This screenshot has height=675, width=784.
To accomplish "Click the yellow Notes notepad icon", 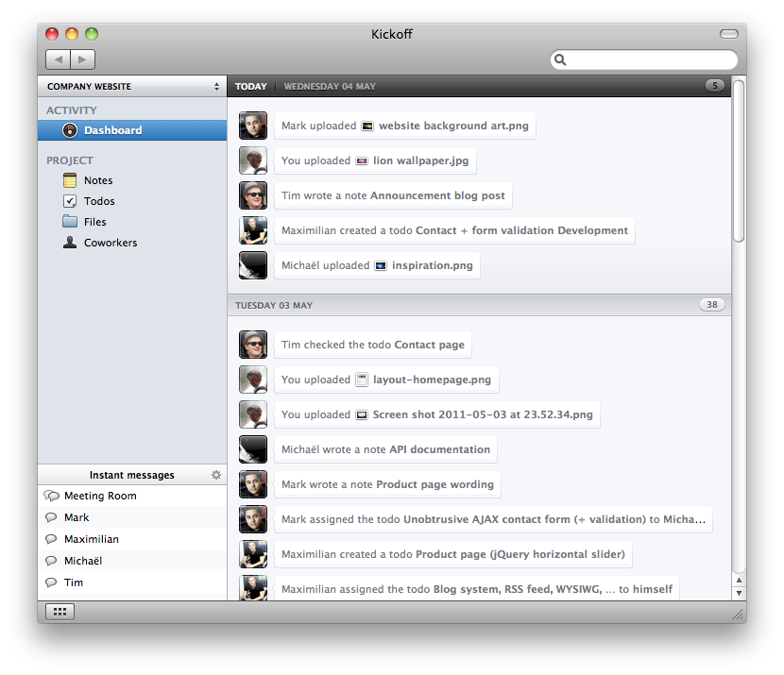I will tap(70, 180).
